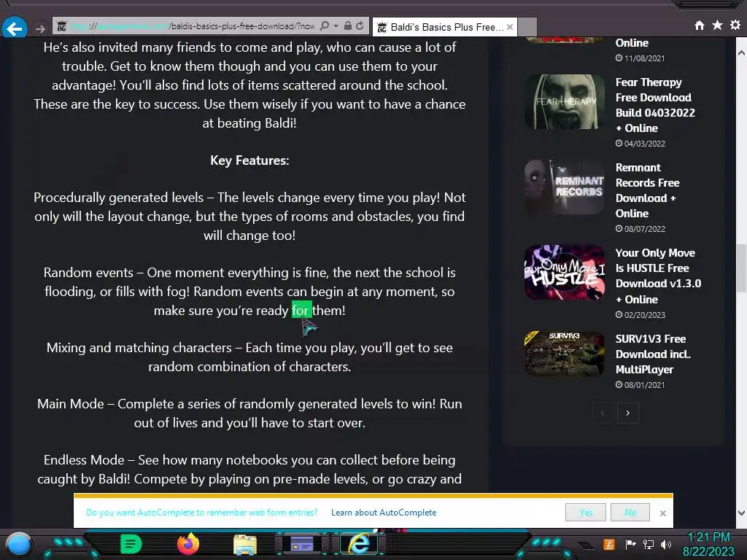Open the address bar autocomplete dropdown arrow

336,26
